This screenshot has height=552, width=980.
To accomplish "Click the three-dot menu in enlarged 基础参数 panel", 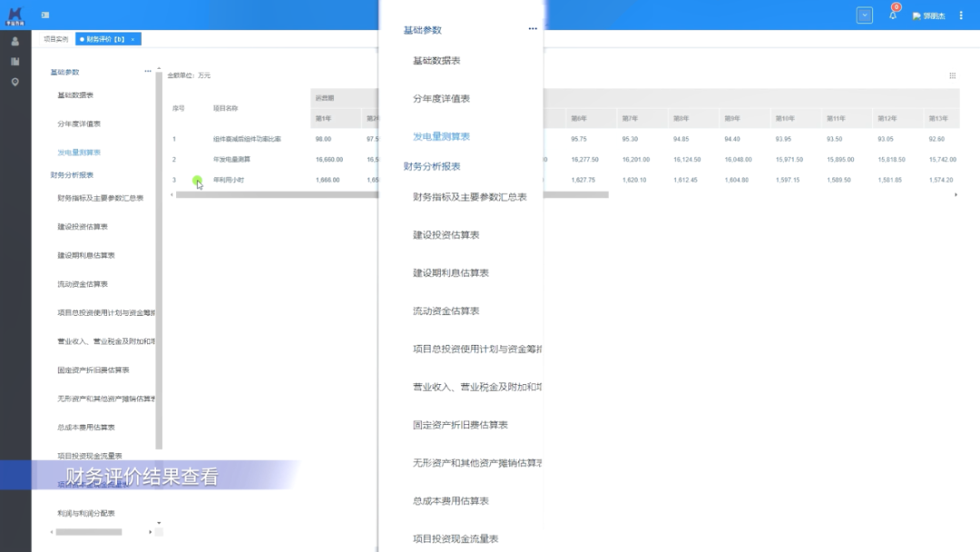I will pos(533,29).
